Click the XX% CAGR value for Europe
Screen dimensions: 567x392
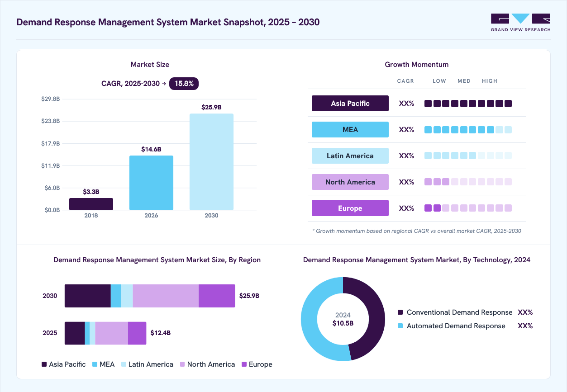pyautogui.click(x=406, y=208)
